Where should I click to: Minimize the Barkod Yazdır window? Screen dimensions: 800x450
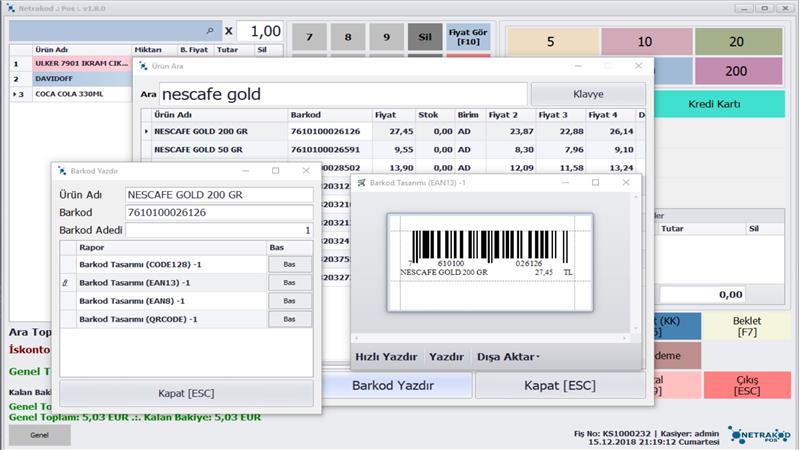click(245, 171)
